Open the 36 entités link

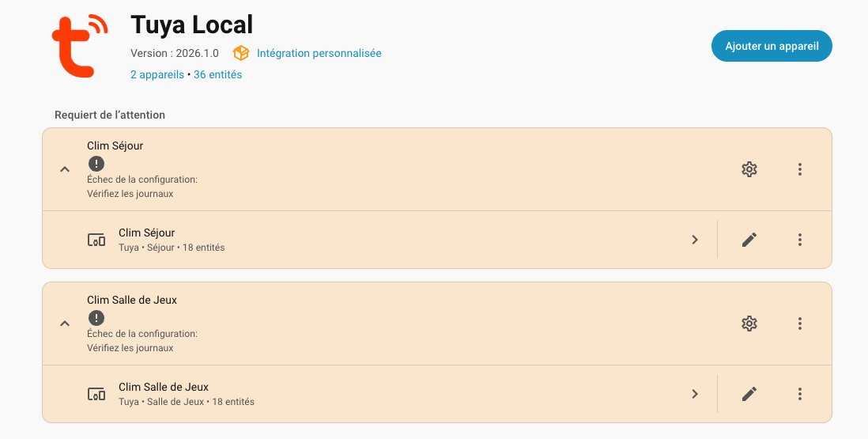coord(217,74)
